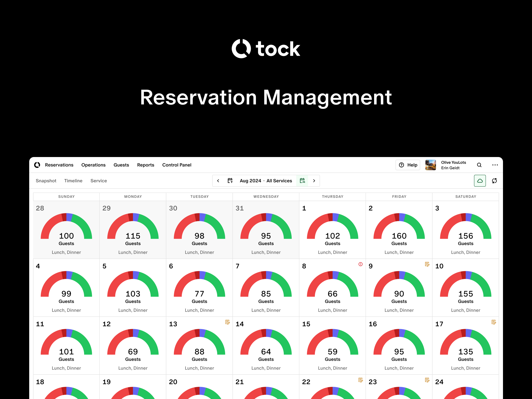Open August 4 showing 99 guests
This screenshot has height=399, width=532.
click(66, 288)
